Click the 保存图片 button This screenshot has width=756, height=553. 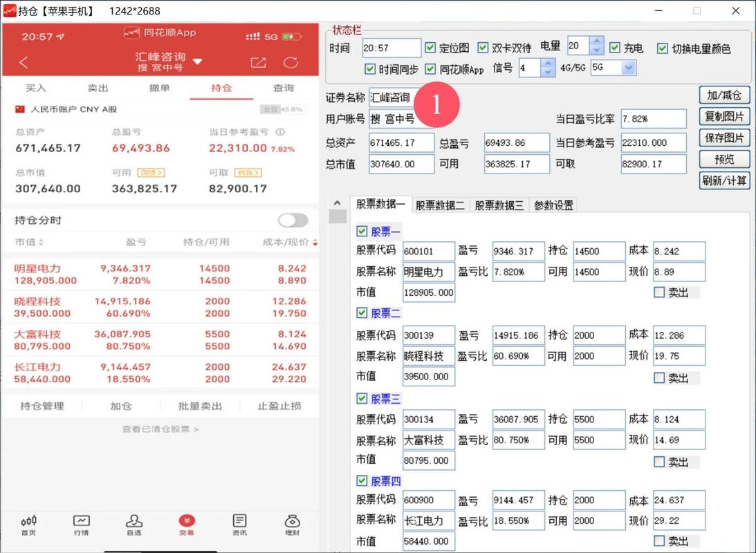(x=724, y=138)
